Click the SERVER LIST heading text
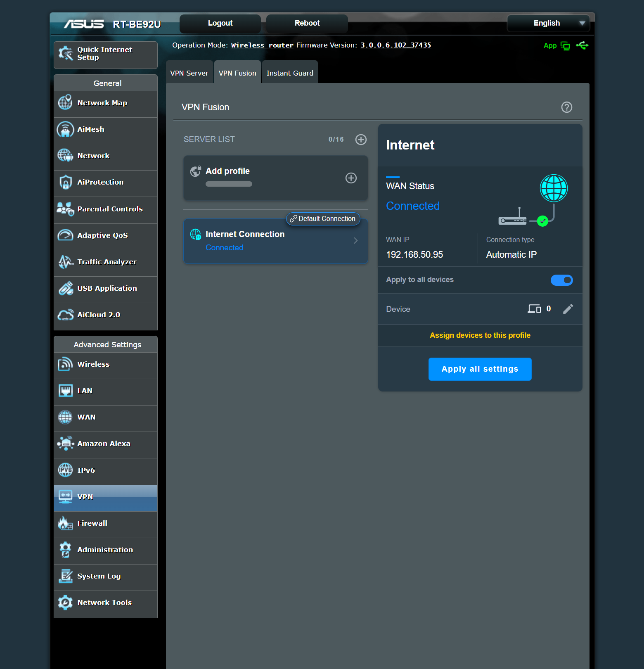This screenshot has height=669, width=644. pyautogui.click(x=209, y=140)
